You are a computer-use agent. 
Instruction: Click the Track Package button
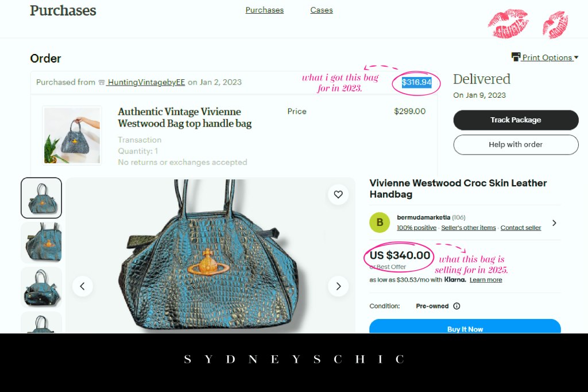pyautogui.click(x=516, y=120)
